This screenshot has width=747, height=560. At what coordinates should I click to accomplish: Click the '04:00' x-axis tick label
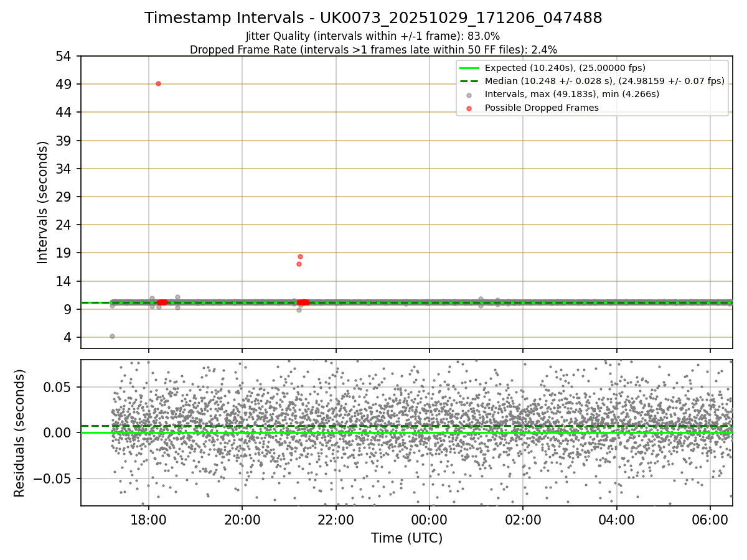[617, 520]
